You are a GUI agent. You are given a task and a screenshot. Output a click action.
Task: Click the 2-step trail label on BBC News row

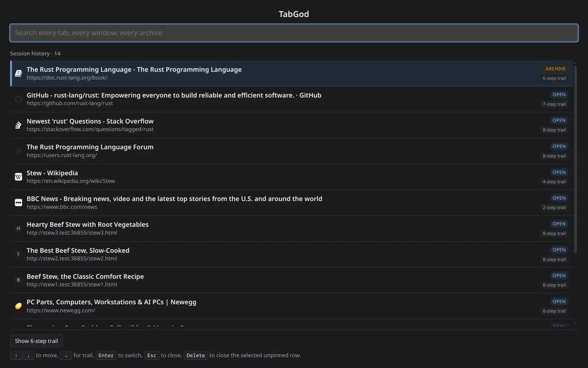554,207
